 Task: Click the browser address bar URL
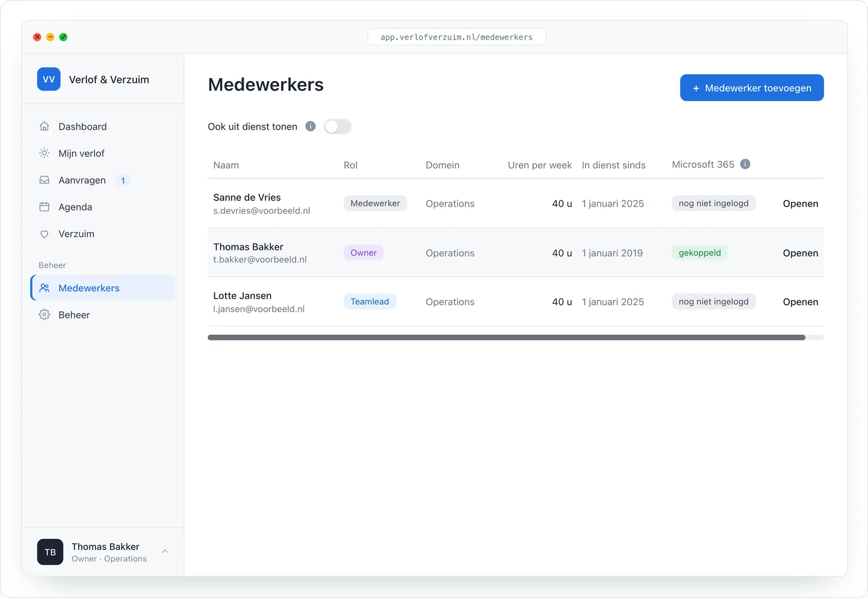[x=456, y=37]
